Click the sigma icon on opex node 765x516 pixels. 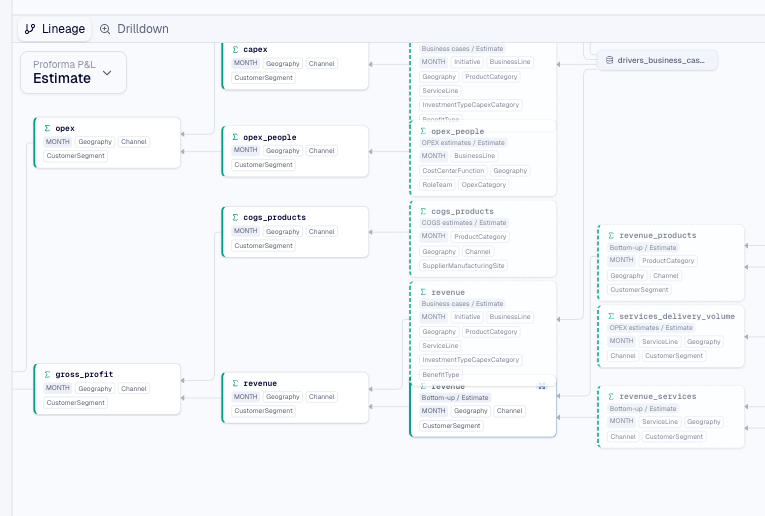(47, 128)
